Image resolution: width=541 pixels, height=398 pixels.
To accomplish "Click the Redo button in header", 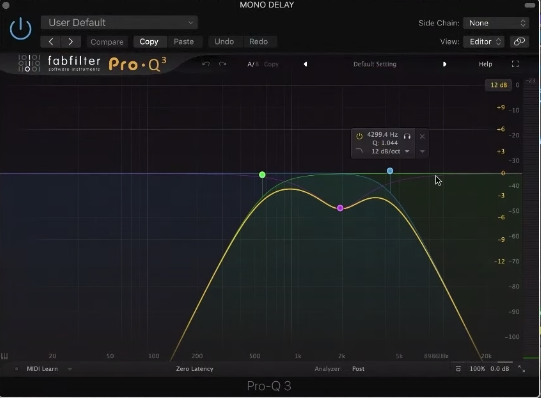I will [259, 42].
